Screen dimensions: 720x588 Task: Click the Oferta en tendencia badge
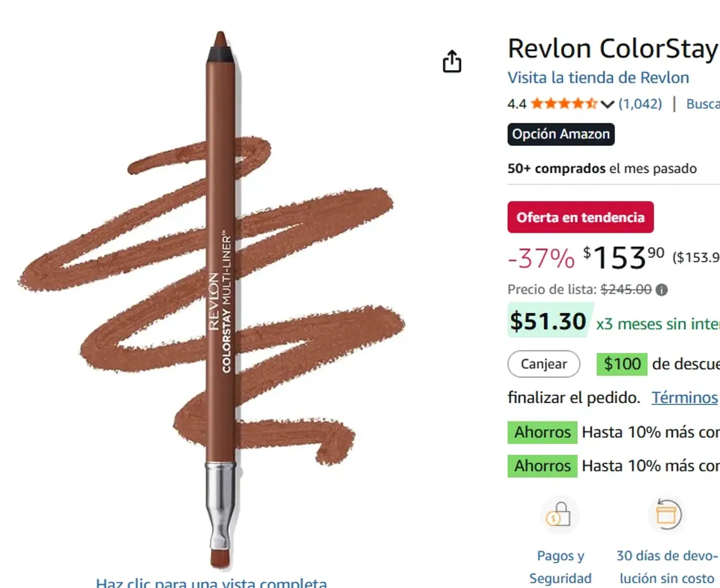coord(580,217)
